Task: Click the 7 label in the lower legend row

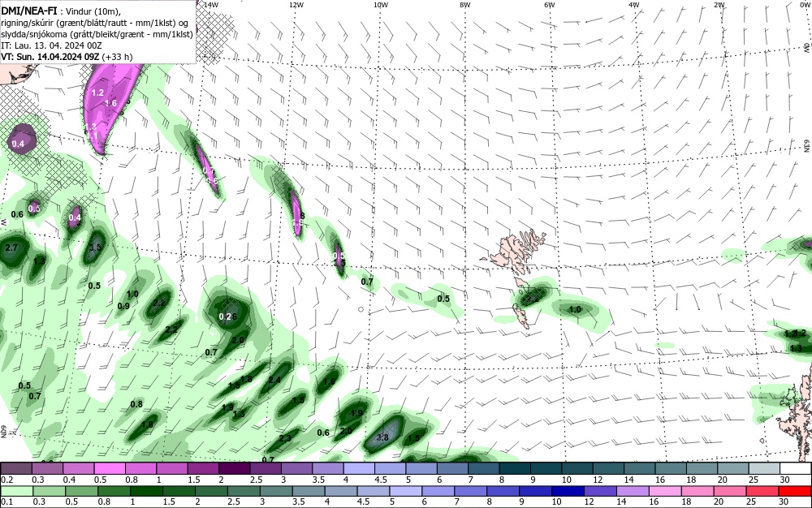Action: coord(456,502)
